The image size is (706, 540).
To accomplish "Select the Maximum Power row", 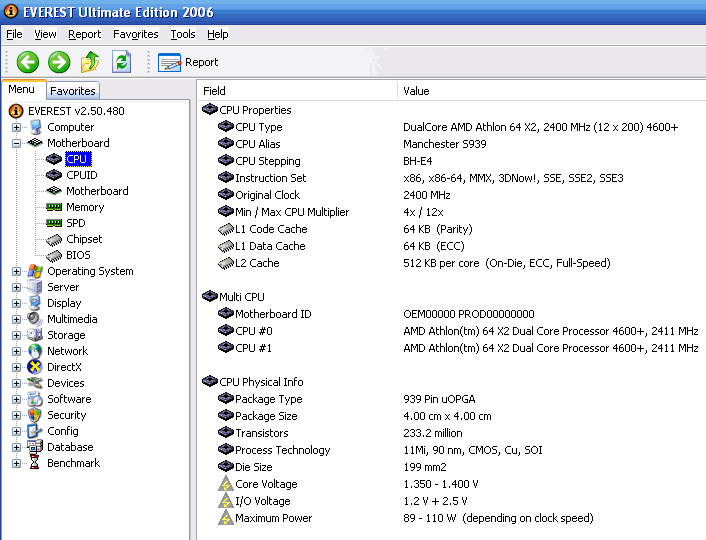I will pos(451,518).
